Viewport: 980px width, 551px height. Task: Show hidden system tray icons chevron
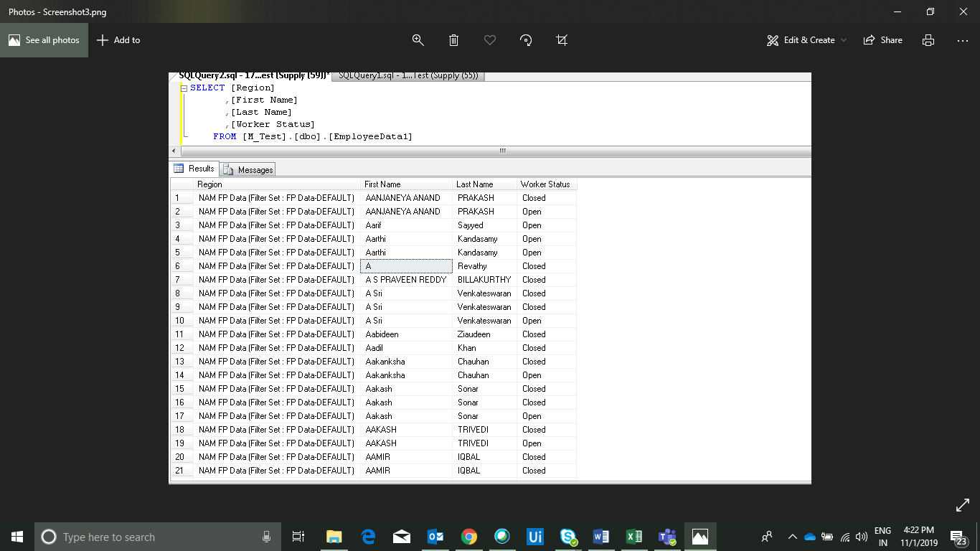(792, 537)
